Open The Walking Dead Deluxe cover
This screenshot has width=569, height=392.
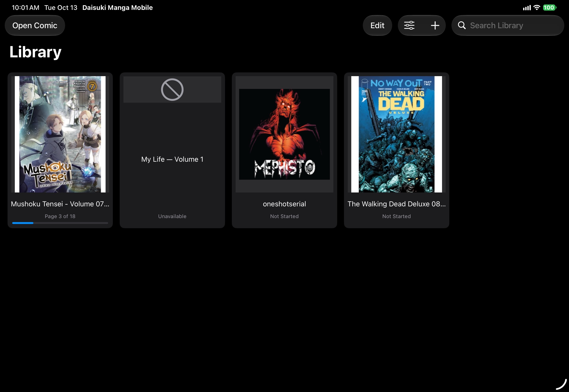pyautogui.click(x=396, y=134)
